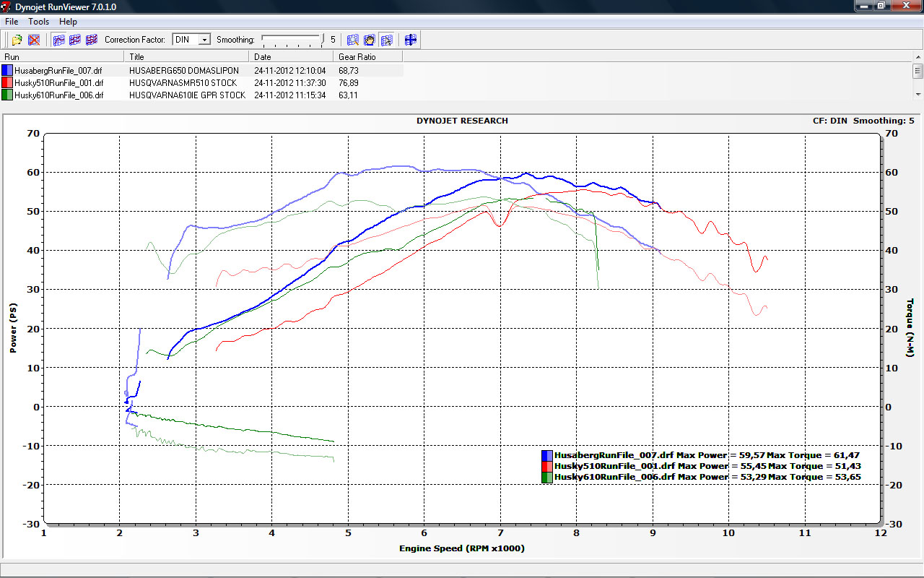The width and height of the screenshot is (924, 578).
Task: Click the gear ratio value 68,73
Action: click(x=348, y=71)
